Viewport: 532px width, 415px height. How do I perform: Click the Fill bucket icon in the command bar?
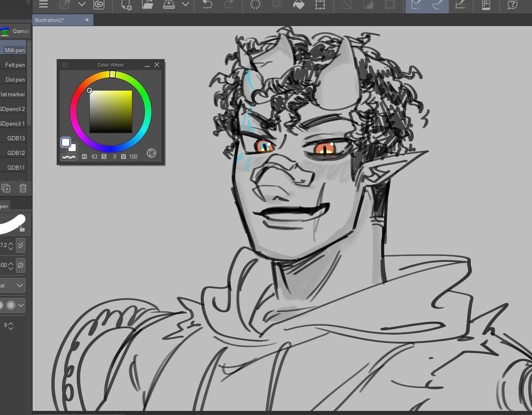point(298,4)
